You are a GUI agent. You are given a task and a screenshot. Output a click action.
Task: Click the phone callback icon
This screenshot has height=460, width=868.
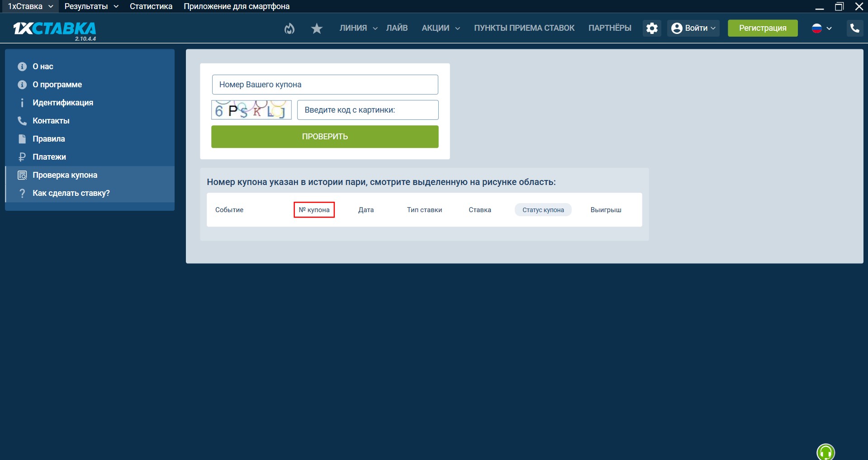854,28
